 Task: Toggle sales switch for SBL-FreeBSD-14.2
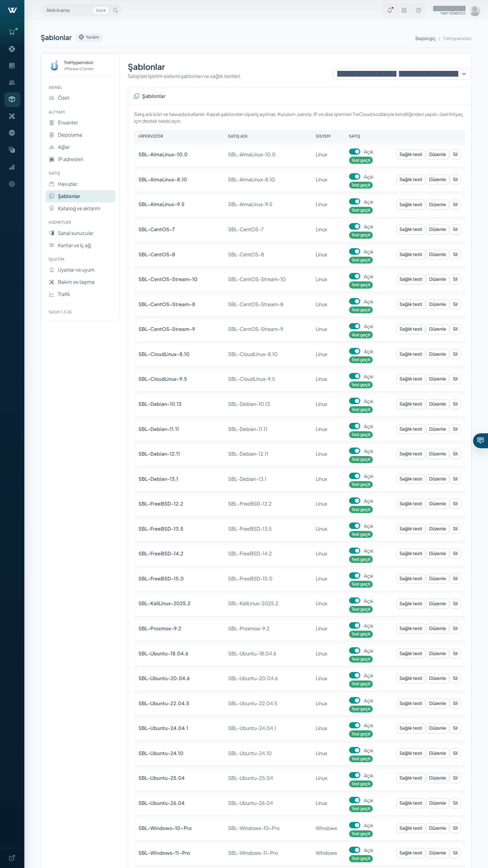(x=354, y=551)
